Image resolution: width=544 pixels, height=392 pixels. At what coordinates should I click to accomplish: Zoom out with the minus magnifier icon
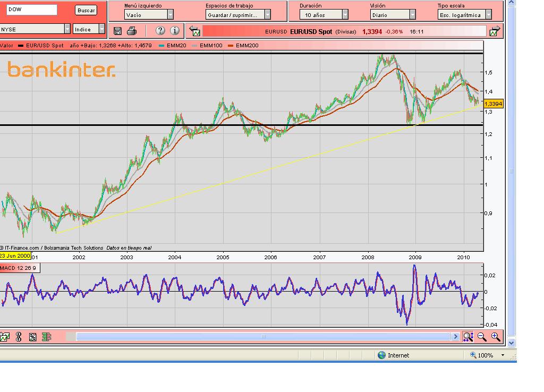click(482, 336)
